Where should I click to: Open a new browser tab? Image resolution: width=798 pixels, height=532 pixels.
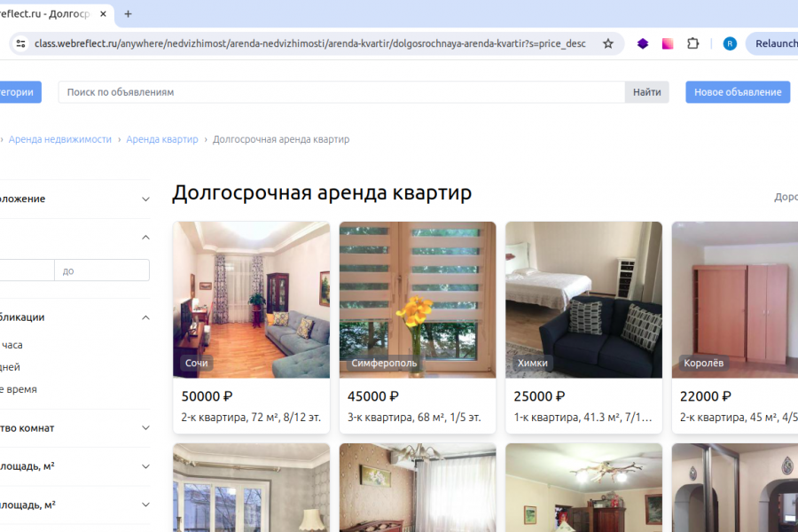[x=129, y=14]
